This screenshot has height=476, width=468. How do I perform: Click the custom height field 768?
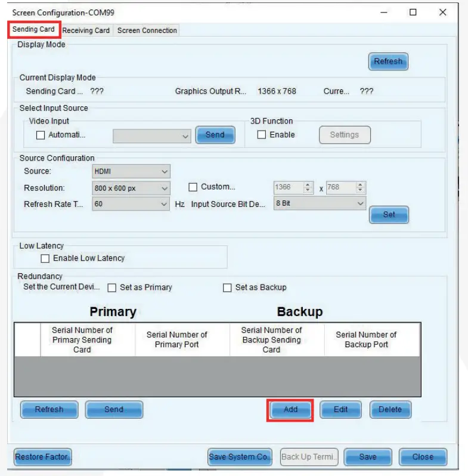341,187
